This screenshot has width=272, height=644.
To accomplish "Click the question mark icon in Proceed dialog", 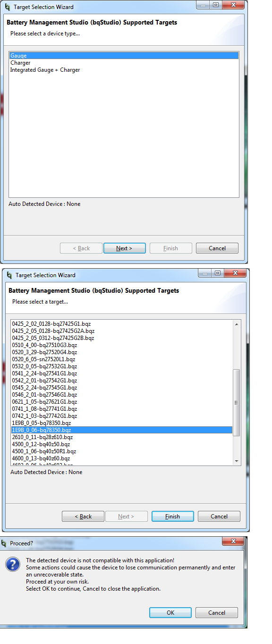I will pos(12,565).
